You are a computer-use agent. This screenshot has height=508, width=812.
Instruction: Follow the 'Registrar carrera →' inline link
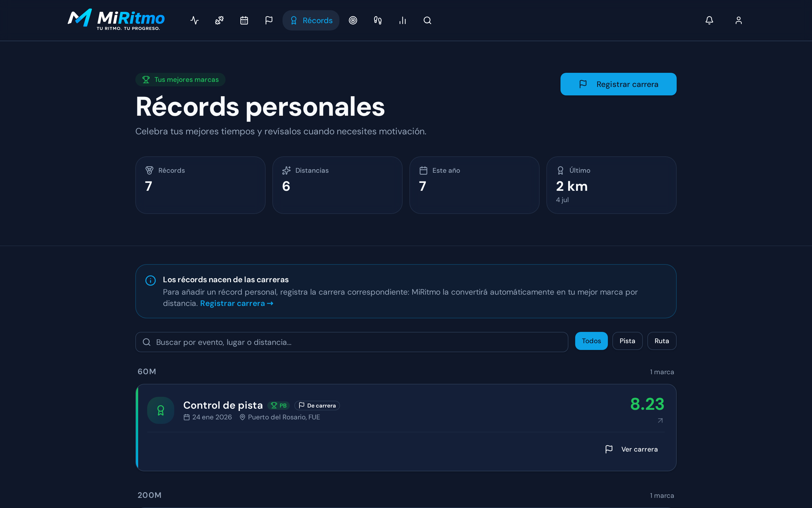coord(237,303)
